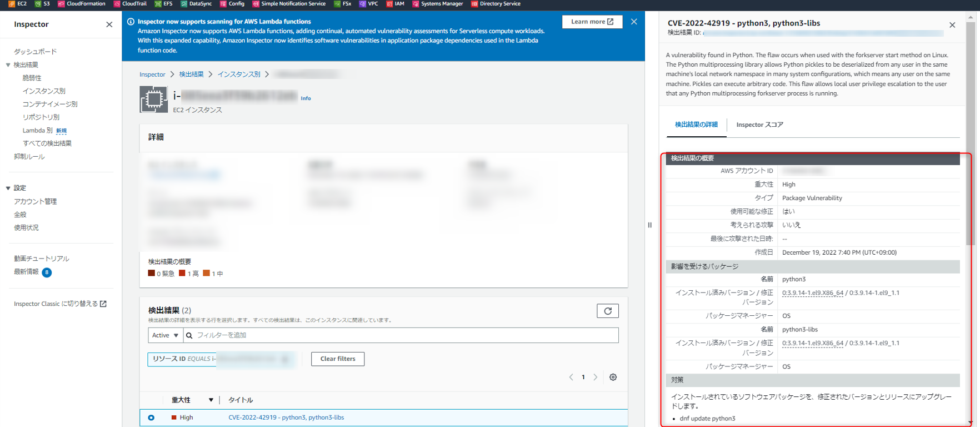Open the VPC service shortcut

[368, 4]
